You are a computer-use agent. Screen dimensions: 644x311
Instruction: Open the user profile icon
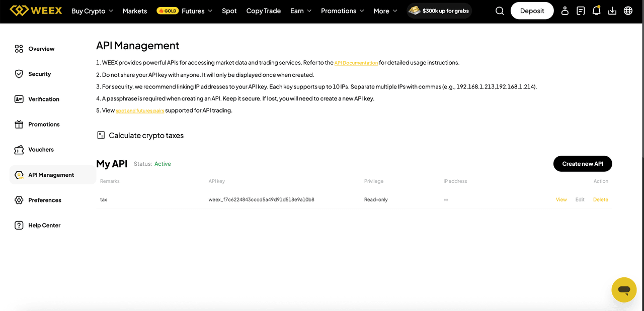(565, 11)
